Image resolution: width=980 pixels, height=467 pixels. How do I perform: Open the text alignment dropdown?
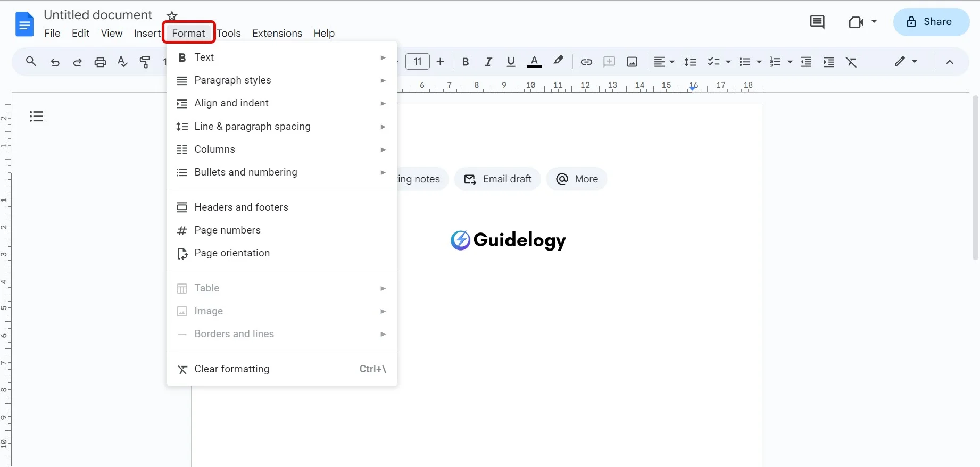click(x=663, y=62)
